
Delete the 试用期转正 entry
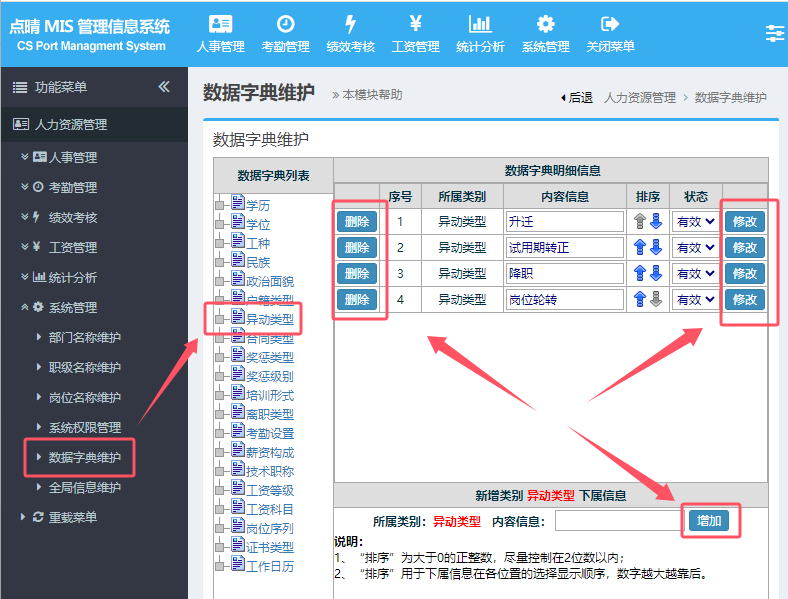[357, 248]
